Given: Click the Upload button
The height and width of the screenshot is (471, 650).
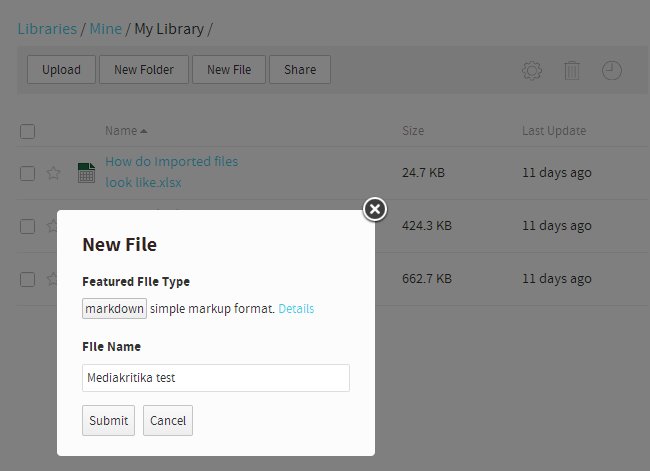Looking at the screenshot, I should click(x=61, y=70).
